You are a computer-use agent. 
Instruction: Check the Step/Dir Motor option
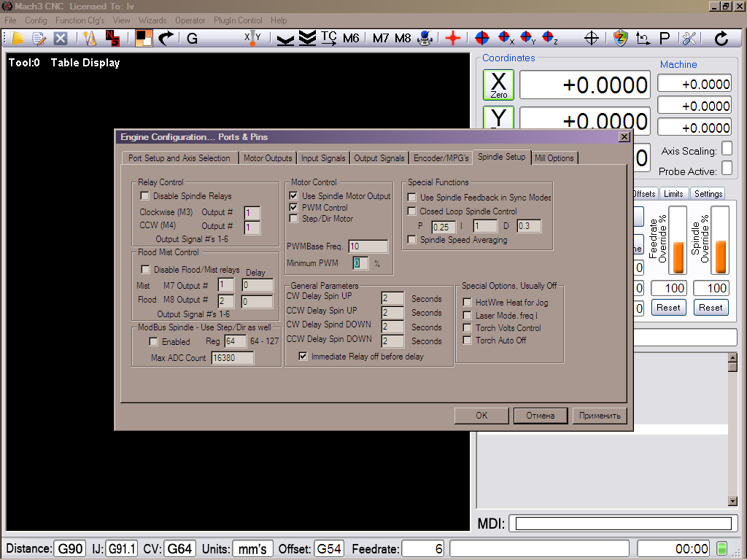293,219
